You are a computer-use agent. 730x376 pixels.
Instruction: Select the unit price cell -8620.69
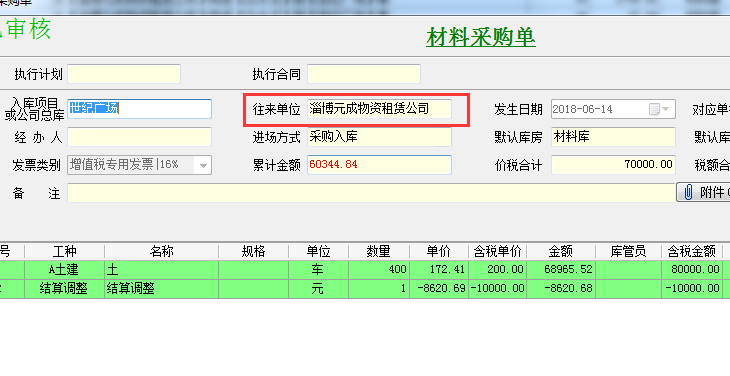click(x=439, y=289)
